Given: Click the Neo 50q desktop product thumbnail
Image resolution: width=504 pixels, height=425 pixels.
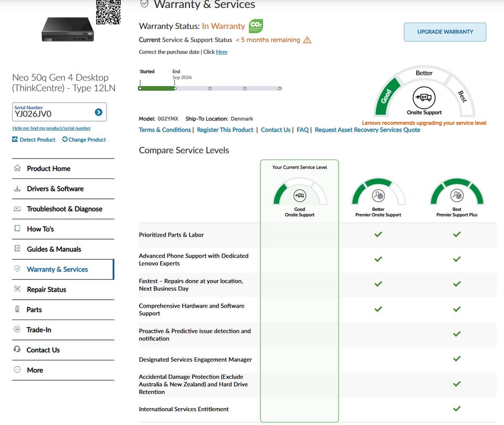Looking at the screenshot, I should [x=68, y=29].
